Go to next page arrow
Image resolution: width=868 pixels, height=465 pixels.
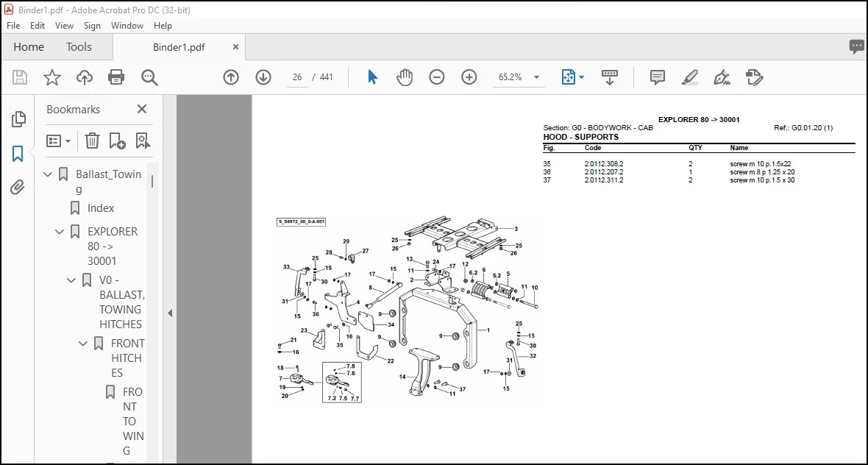coord(263,77)
